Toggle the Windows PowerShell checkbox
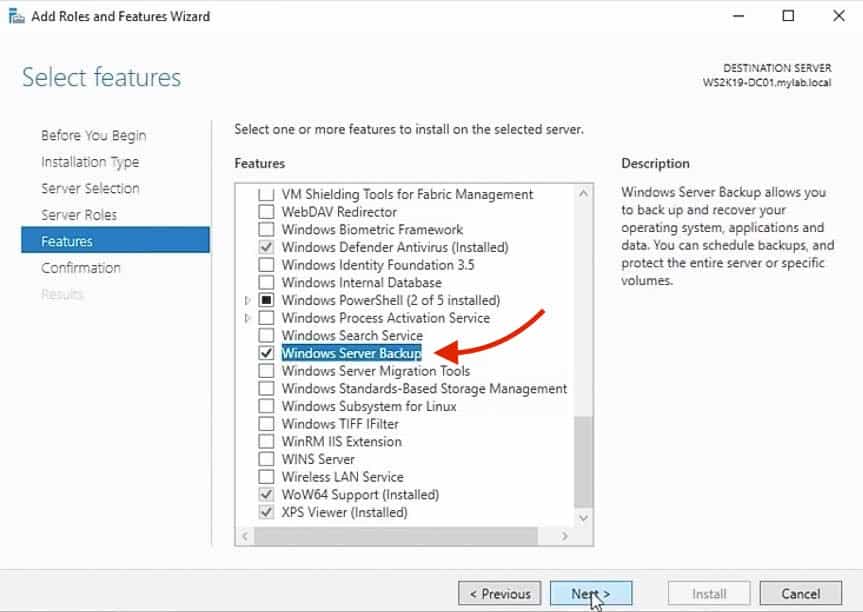The height and width of the screenshot is (612, 863). [x=266, y=300]
